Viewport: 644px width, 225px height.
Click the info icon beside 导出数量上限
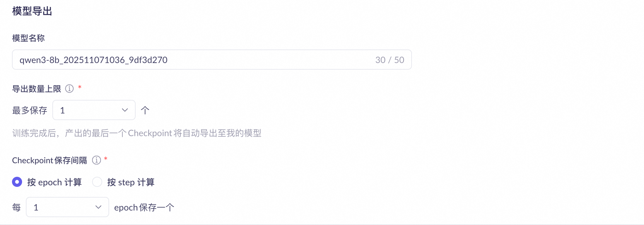pos(69,89)
